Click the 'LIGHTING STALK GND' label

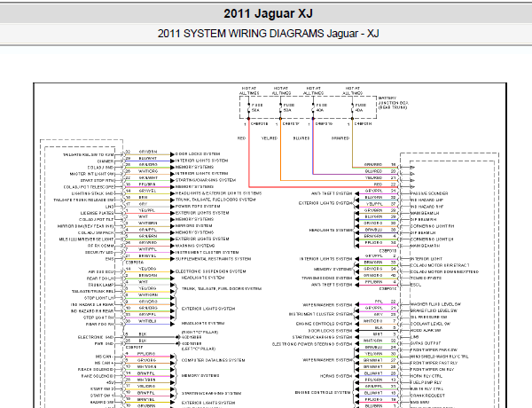[92, 194]
